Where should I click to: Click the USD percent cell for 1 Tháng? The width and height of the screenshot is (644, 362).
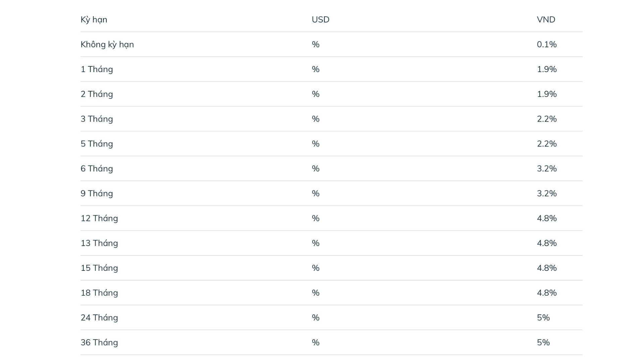tap(316, 69)
